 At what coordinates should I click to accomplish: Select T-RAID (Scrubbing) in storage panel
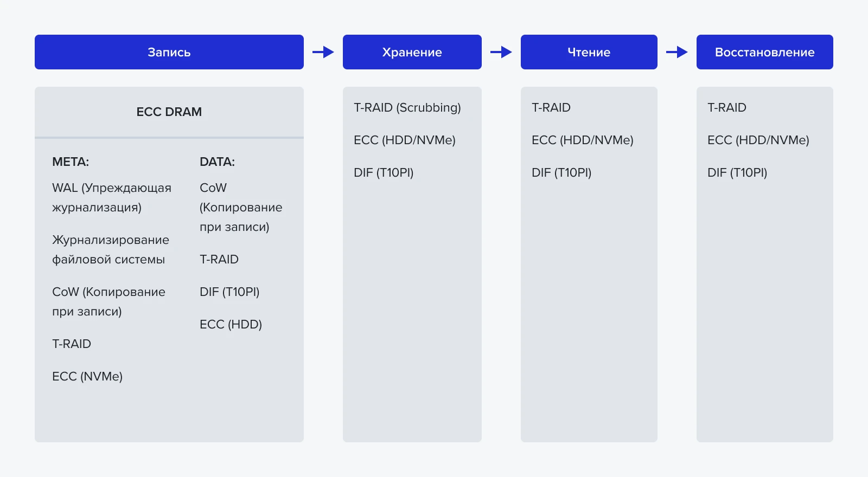[407, 107]
